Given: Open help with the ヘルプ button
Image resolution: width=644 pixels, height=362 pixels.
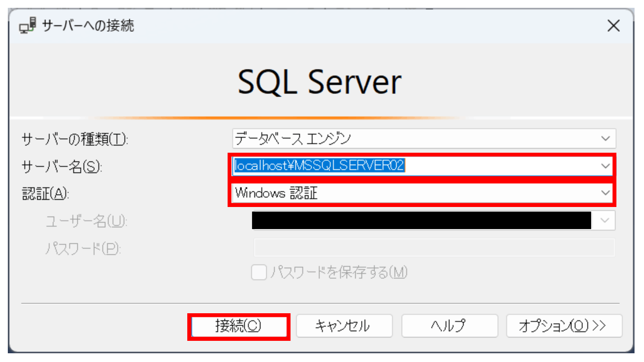Looking at the screenshot, I should pos(449,326).
